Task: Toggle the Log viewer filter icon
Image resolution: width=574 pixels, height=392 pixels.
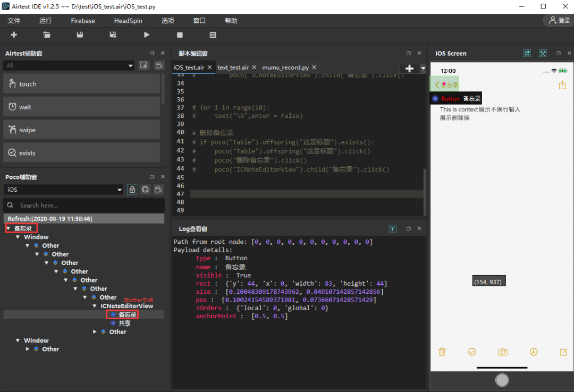Action: click(392, 229)
